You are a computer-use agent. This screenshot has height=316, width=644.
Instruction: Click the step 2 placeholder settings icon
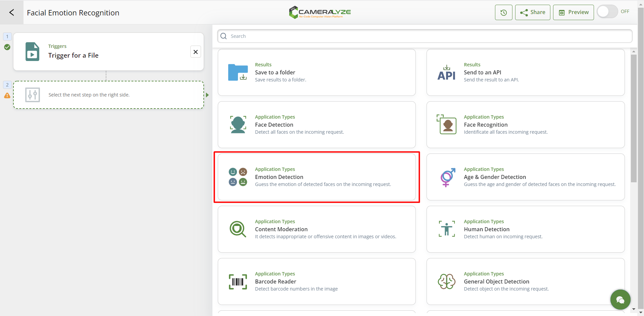(33, 95)
